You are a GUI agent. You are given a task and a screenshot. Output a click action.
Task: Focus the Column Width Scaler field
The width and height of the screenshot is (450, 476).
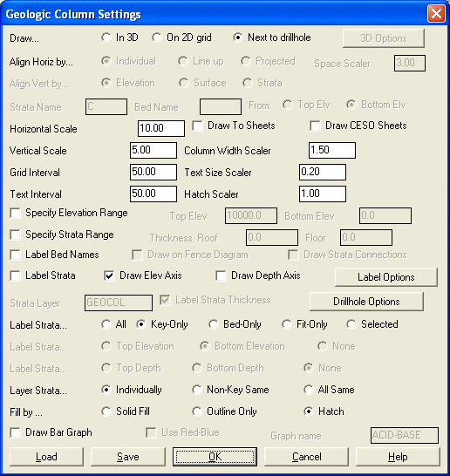pyautogui.click(x=332, y=150)
